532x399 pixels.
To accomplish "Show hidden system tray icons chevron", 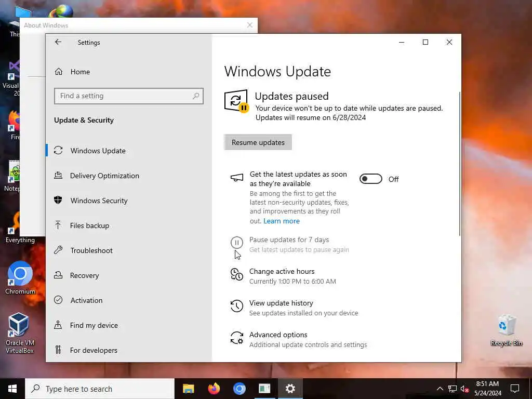I will tap(440, 389).
